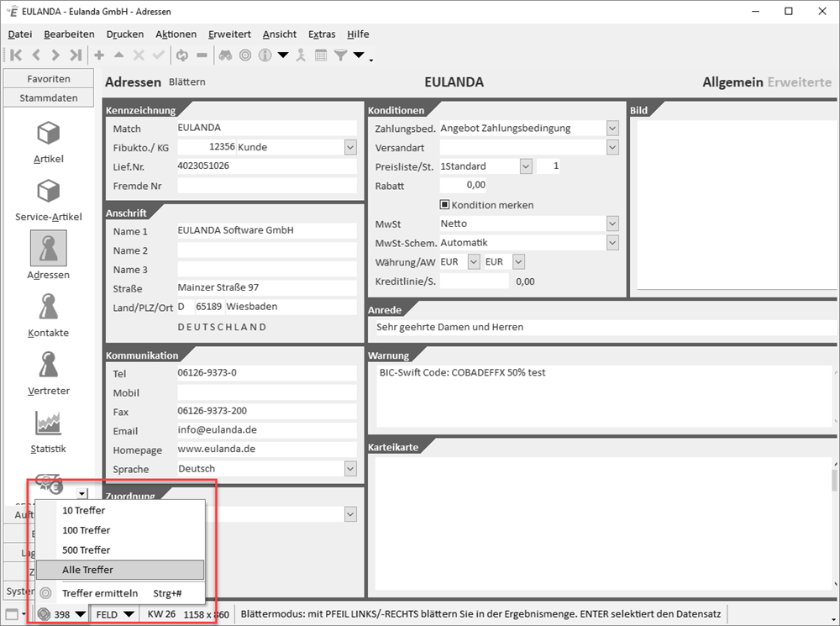Select 100 Treffer menu entry
840x626 pixels.
[120, 530]
